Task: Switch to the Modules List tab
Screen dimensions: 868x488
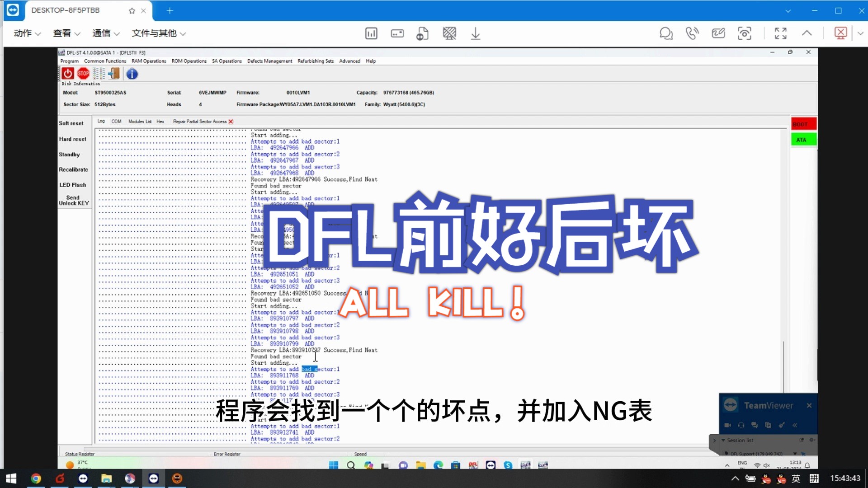Action: point(140,122)
